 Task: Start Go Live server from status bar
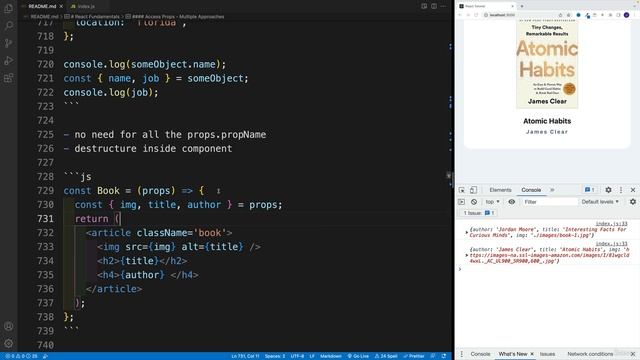tap(358, 356)
